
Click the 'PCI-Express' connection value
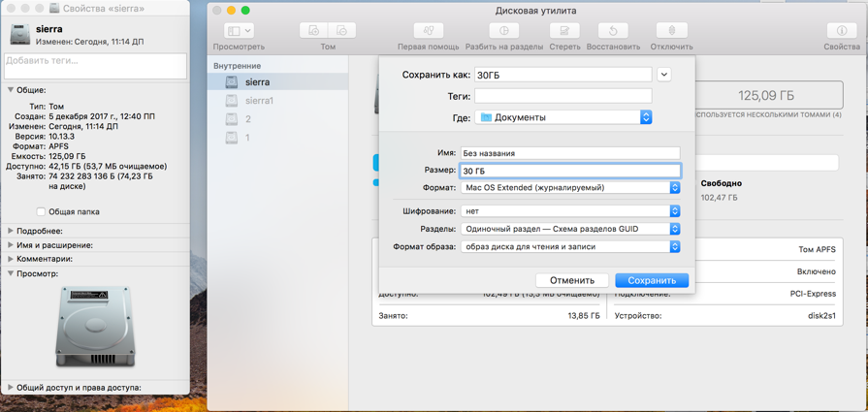813,294
